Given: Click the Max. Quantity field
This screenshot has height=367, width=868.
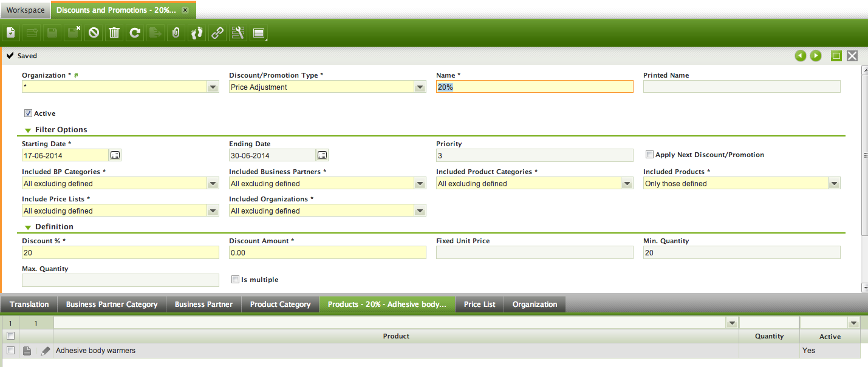Looking at the screenshot, I should [x=120, y=280].
